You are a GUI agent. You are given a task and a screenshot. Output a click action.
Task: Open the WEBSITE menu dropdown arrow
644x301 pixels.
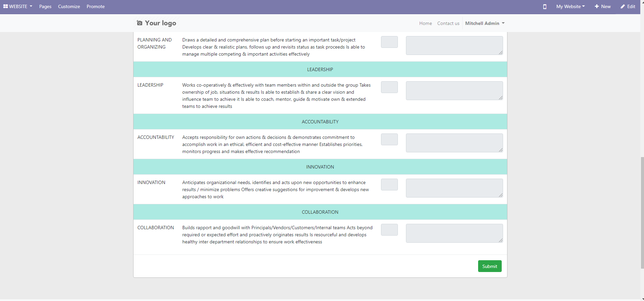click(x=31, y=6)
